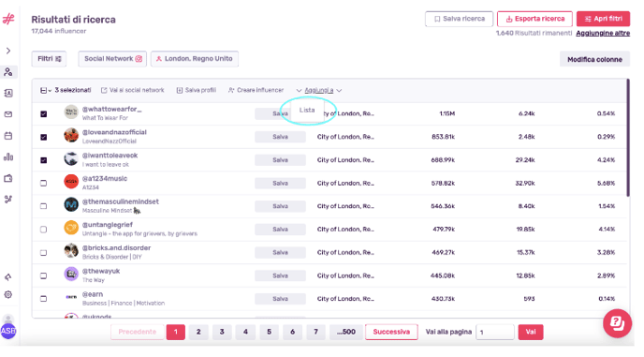The height and width of the screenshot is (357, 644).
Task: Open the Filtri button
Action: point(49,59)
